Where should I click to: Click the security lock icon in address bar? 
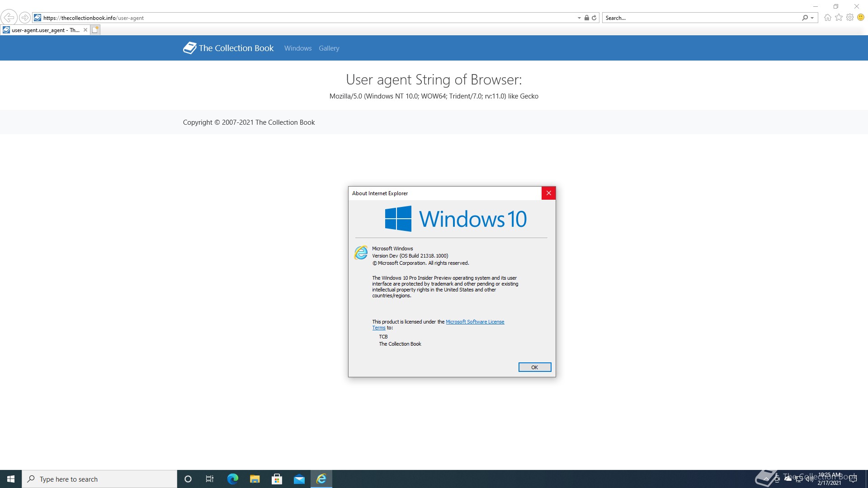(586, 18)
